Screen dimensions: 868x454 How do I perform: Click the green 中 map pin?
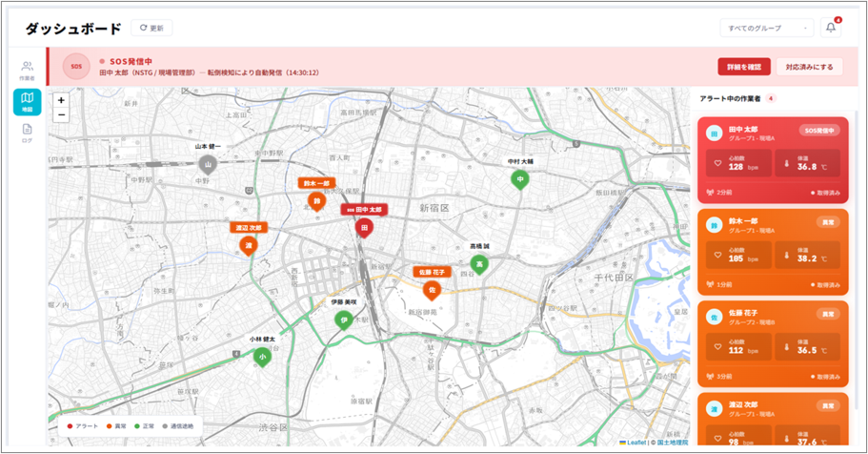tap(520, 179)
